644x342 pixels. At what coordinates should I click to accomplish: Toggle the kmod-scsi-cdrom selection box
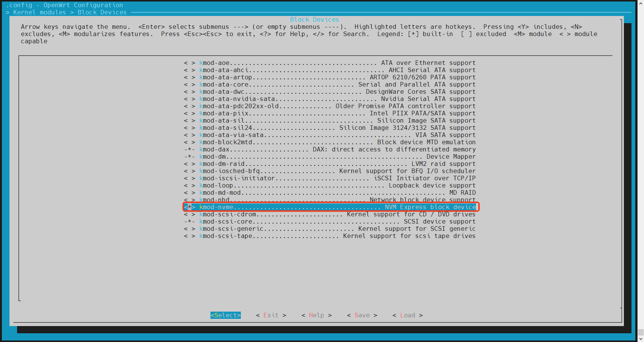[189, 214]
